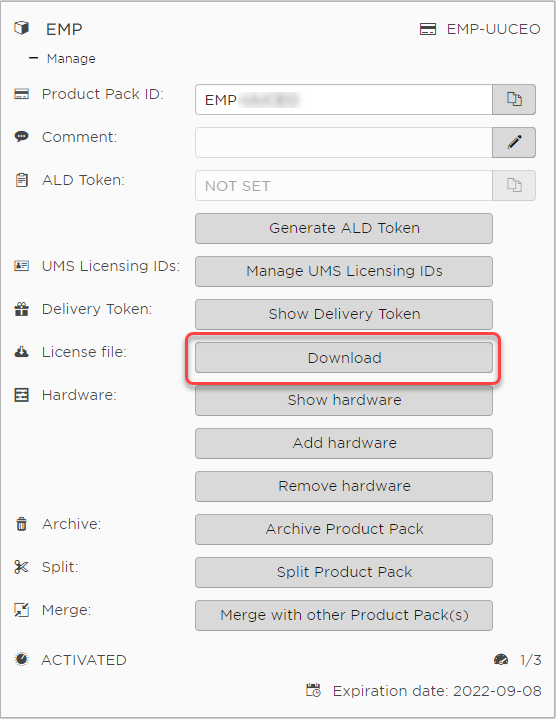Click Add hardware button
Viewport: 556px width, 719px height.
[344, 443]
